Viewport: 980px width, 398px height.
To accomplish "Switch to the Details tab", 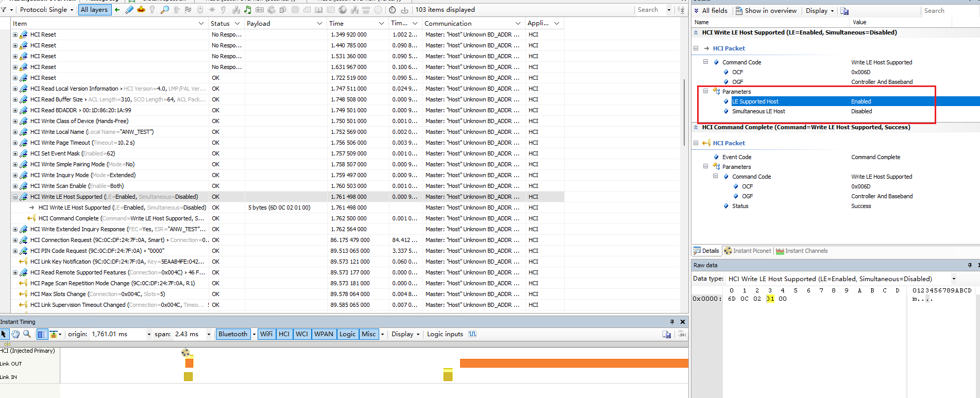I will point(706,251).
